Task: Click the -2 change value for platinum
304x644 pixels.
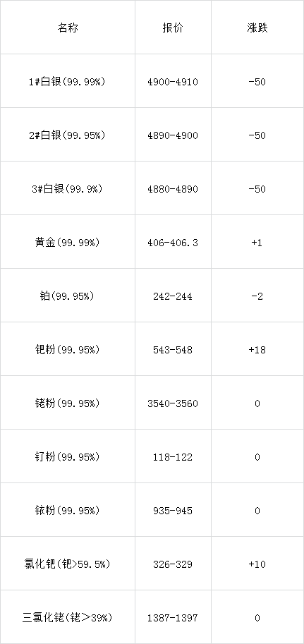Action: (257, 296)
